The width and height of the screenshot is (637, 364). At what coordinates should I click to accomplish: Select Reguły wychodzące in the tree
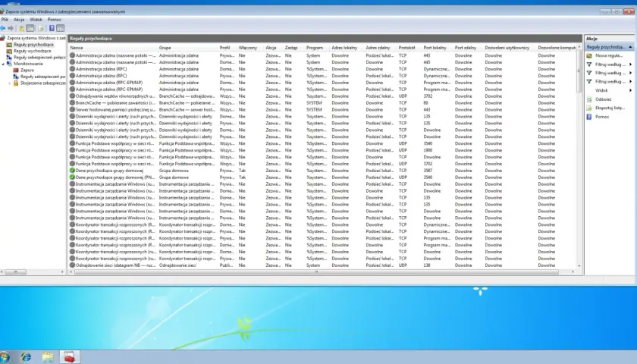pos(33,51)
